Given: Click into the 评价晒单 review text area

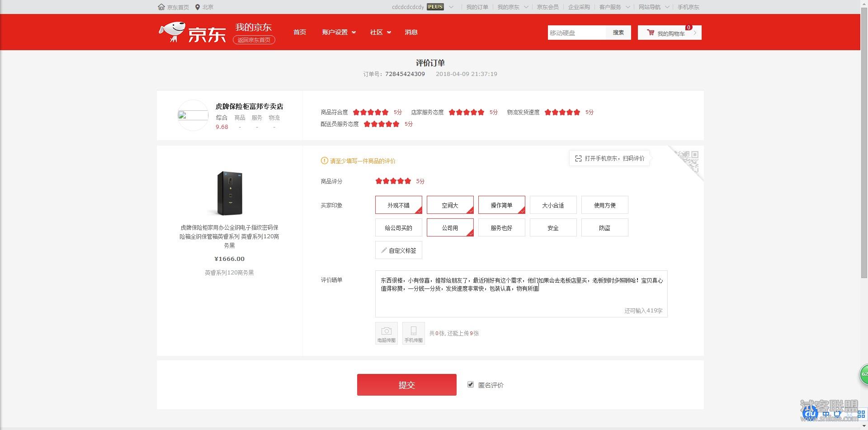Looking at the screenshot, I should pos(521,294).
